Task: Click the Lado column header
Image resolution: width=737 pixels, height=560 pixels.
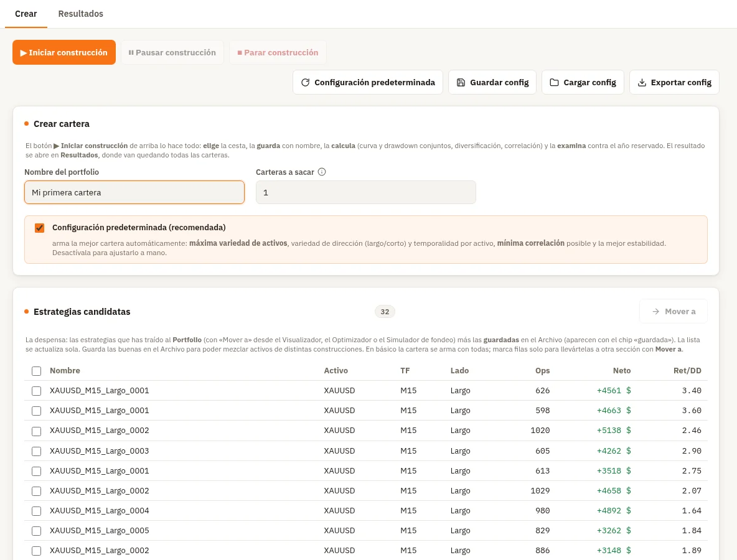Action: pos(459,371)
